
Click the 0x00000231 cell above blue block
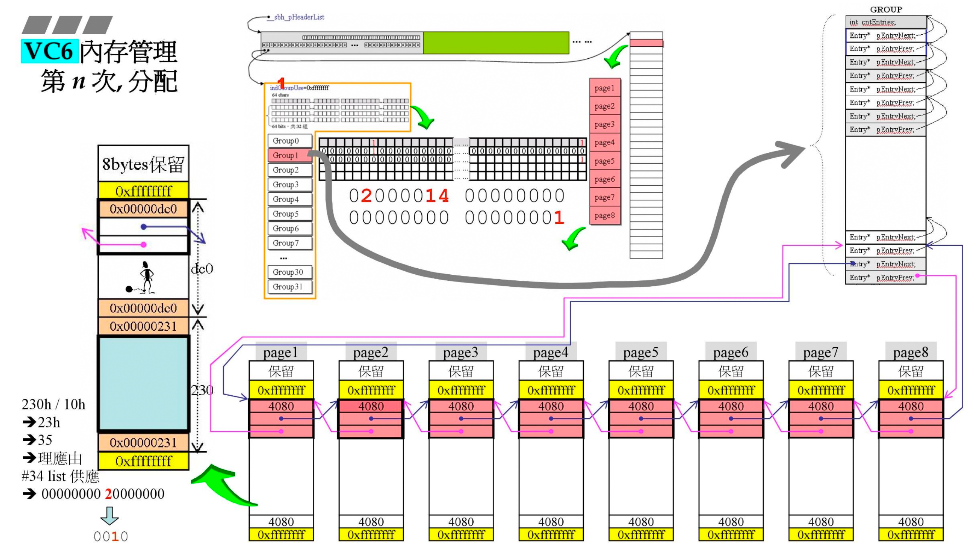point(143,327)
